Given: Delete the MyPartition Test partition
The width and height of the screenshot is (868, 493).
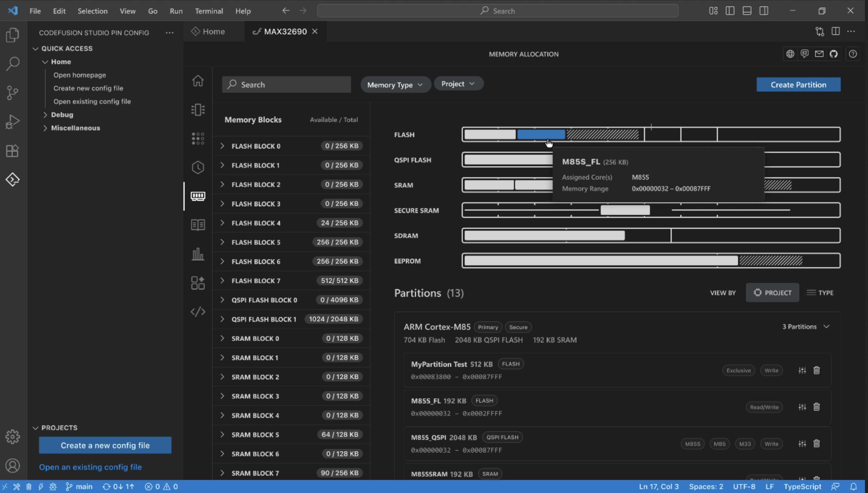Looking at the screenshot, I should [816, 370].
